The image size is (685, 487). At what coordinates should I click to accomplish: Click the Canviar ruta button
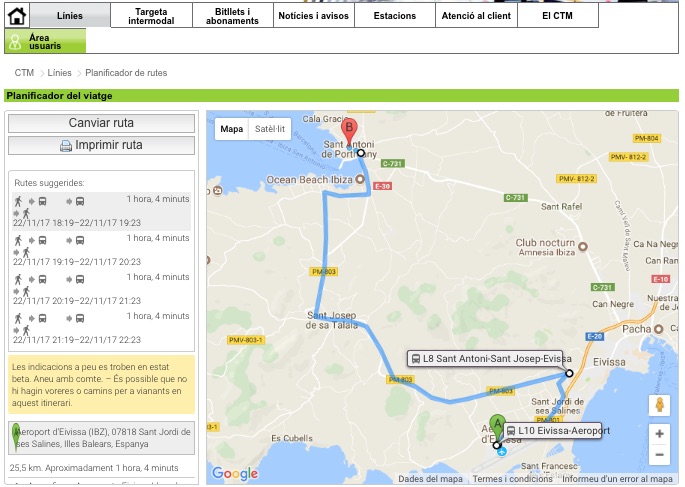click(101, 123)
